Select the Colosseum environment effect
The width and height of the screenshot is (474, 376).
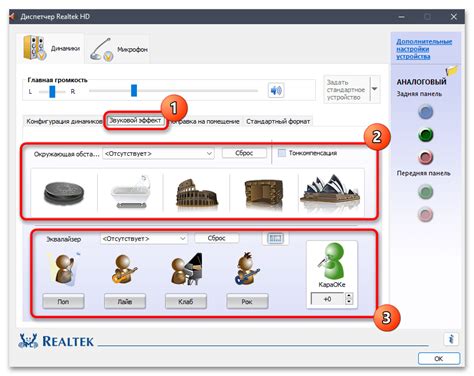(197, 192)
